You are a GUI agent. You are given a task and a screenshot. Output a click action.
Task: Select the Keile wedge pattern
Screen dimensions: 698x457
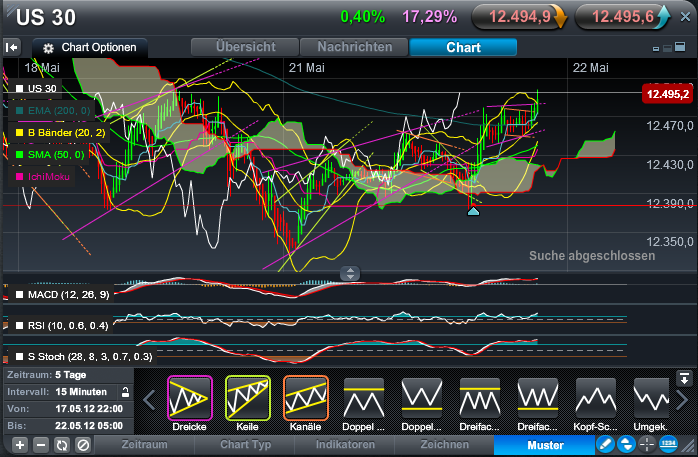(x=248, y=397)
